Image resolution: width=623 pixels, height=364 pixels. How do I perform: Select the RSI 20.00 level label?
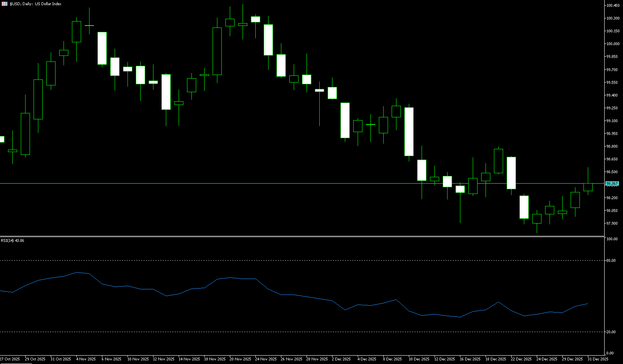[611, 332]
